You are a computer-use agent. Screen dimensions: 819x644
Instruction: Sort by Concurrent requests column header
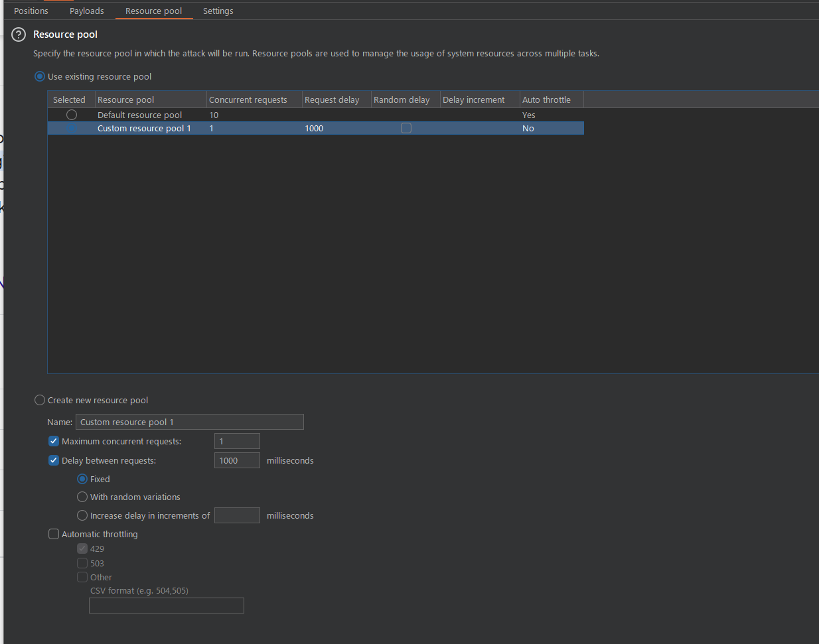[x=254, y=99]
